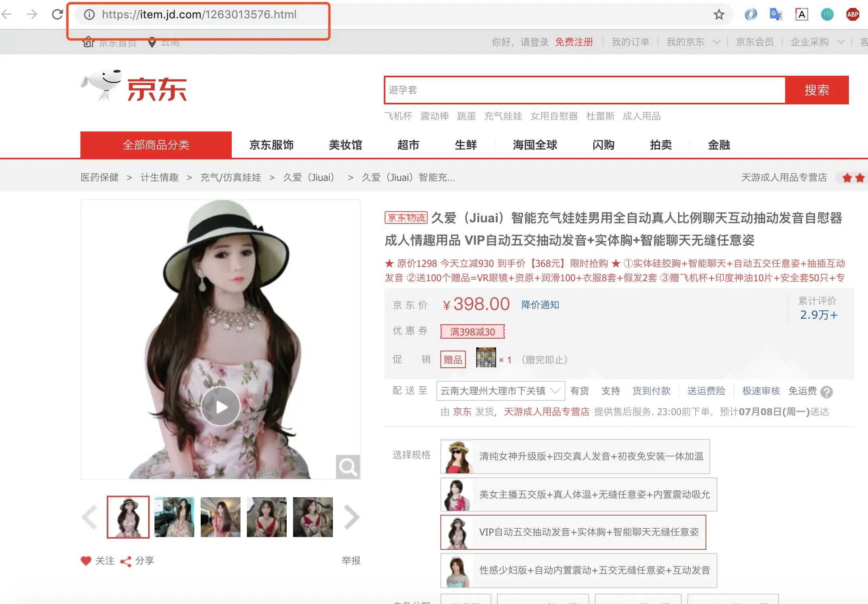This screenshot has height=604, width=868.
Task: Click free shipping help question mark icon
Action: click(x=827, y=392)
